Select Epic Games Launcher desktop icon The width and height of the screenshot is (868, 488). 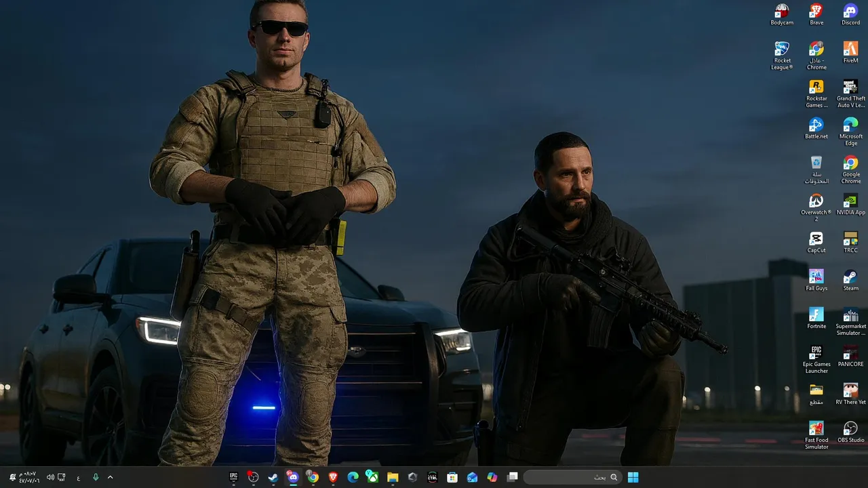click(816, 359)
